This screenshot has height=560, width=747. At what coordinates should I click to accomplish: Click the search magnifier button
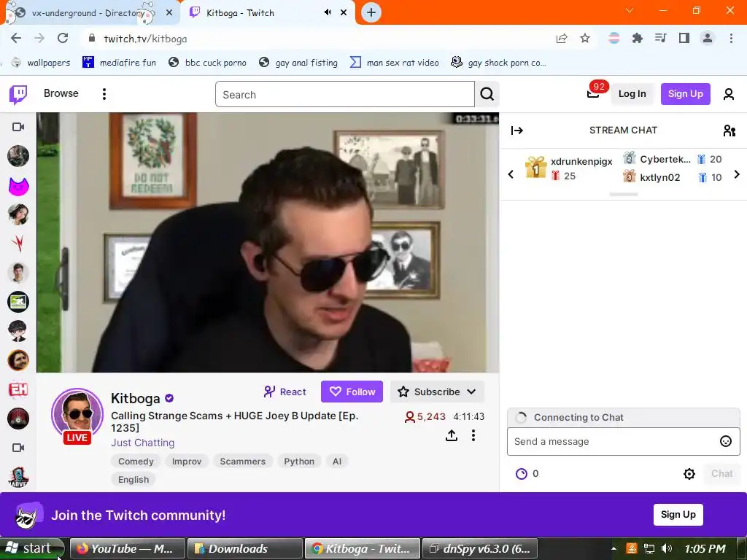click(x=487, y=94)
